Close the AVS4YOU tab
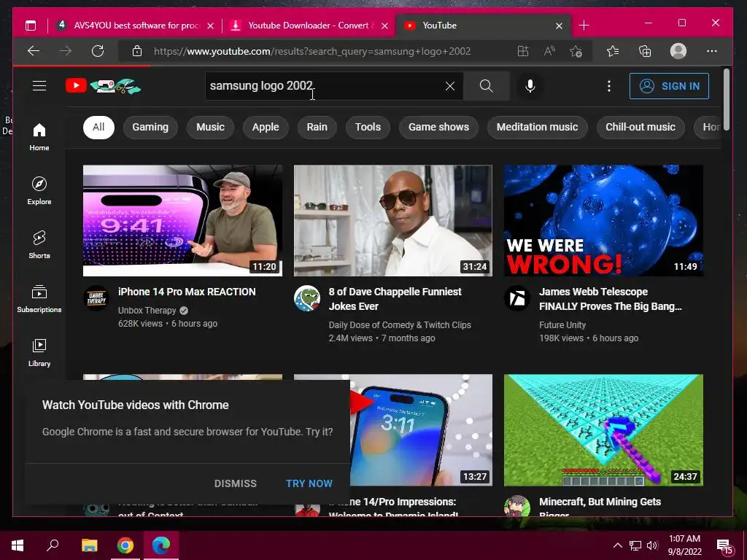This screenshot has height=560, width=747. [211, 26]
